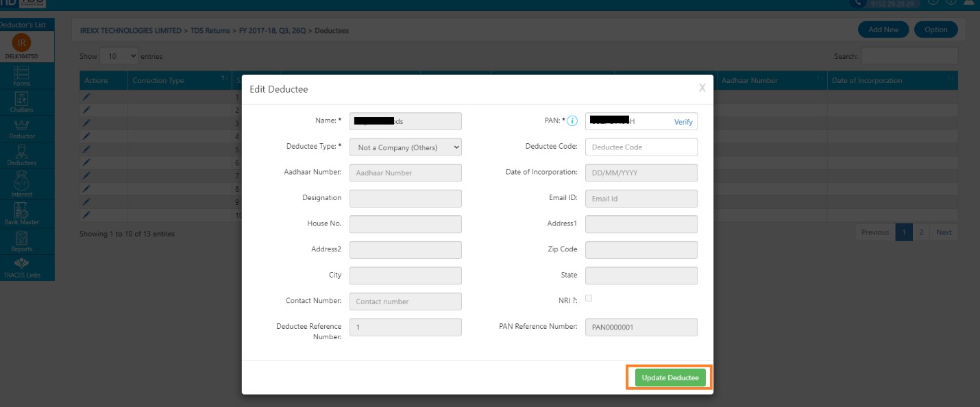Open the Deductee Type dropdown
The width and height of the screenshot is (980, 407).
406,147
